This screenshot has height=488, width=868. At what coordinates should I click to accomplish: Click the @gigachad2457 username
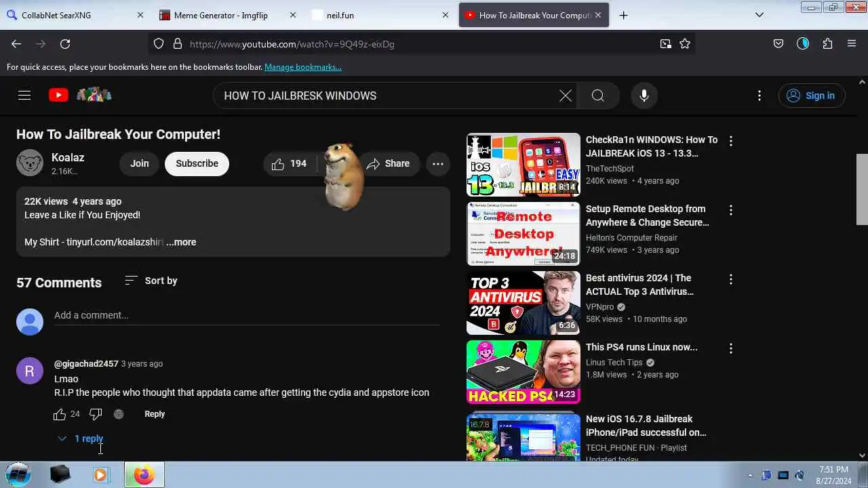point(86,364)
